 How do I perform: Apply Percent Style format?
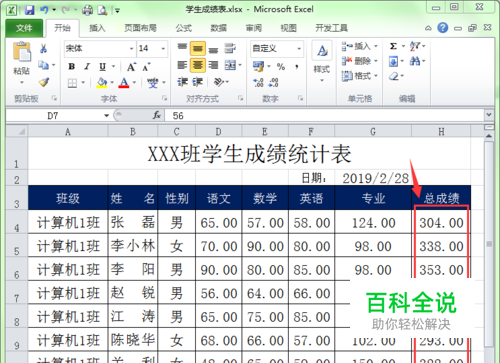pos(281,67)
